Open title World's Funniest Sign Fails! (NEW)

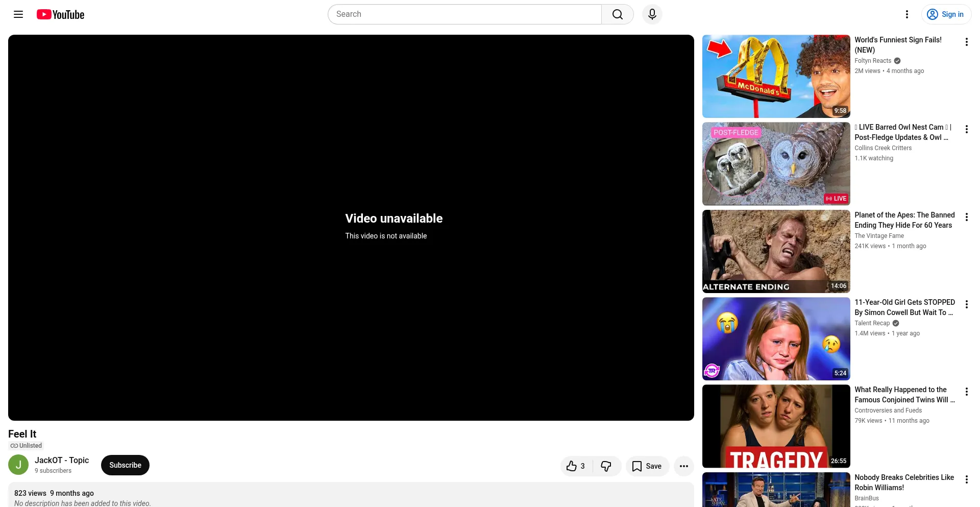pos(898,45)
